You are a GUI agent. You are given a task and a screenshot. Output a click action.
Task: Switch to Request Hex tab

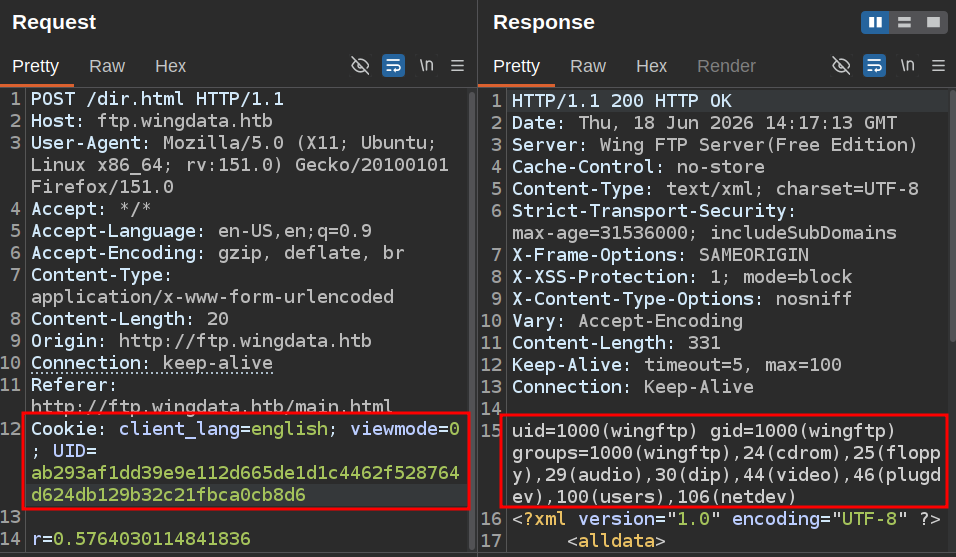[170, 66]
